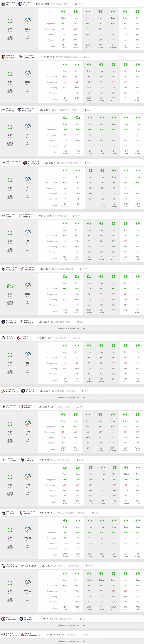Click the Athletics team logo
Image resolution: width=144 pixels, height=644 pixels.
click(23, 566)
